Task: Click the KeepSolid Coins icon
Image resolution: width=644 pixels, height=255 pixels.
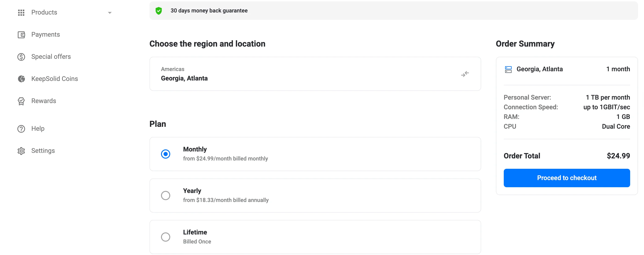Action: tap(21, 79)
